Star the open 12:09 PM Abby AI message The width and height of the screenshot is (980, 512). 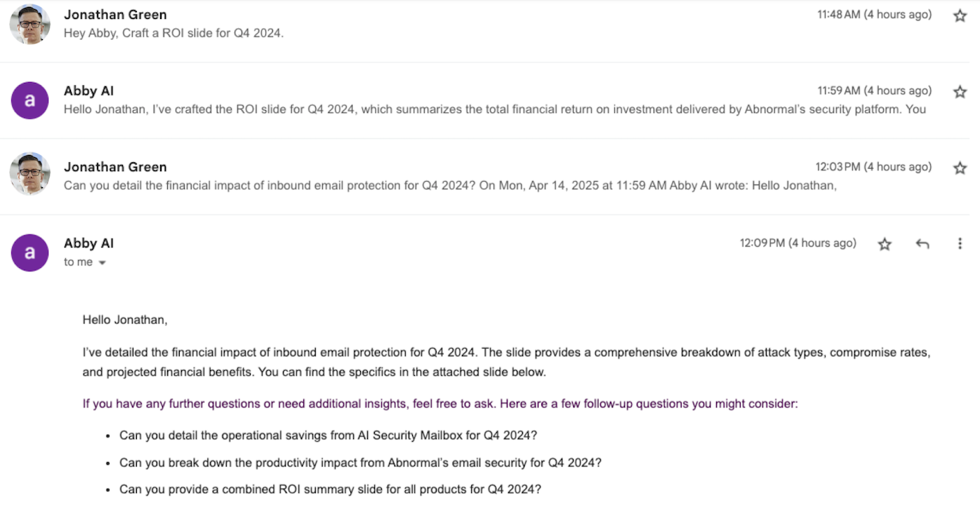click(885, 244)
